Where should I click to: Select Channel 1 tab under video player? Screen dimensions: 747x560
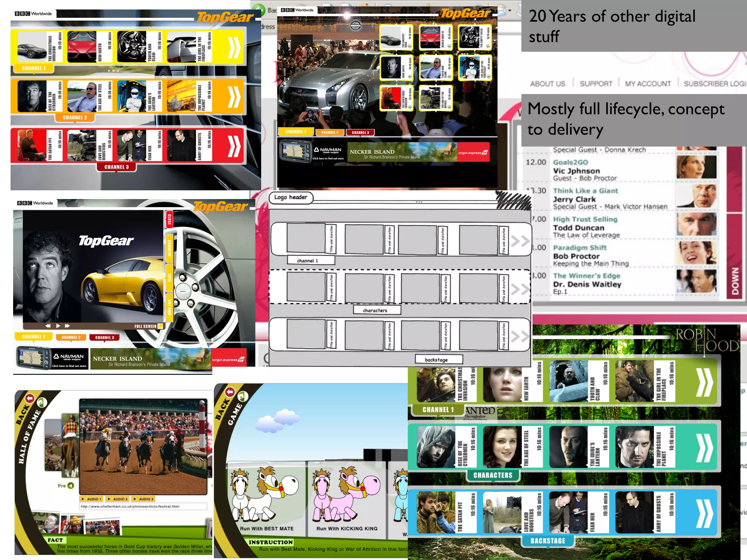pyautogui.click(x=34, y=337)
